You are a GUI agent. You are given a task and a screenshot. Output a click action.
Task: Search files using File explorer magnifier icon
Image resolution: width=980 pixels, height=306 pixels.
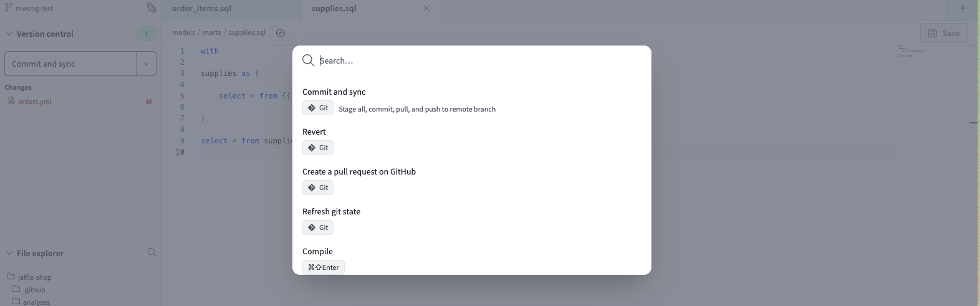(x=151, y=252)
